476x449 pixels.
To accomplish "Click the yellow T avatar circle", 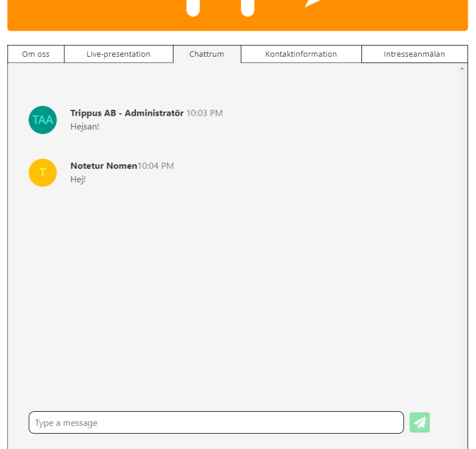I will coord(43,173).
